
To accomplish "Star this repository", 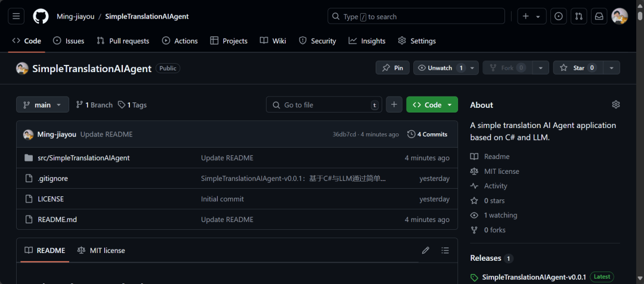I will (578, 68).
